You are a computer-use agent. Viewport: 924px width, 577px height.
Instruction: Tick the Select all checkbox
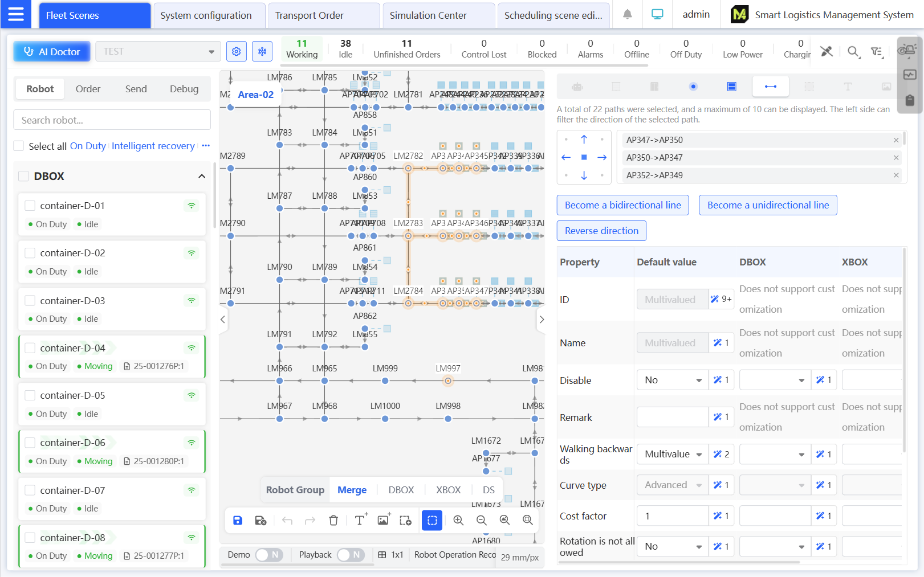(x=19, y=146)
